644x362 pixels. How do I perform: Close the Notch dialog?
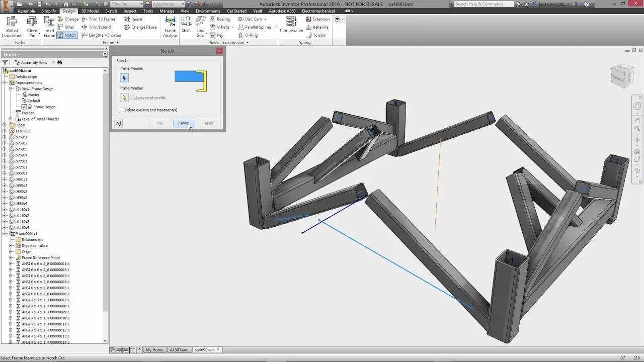219,51
